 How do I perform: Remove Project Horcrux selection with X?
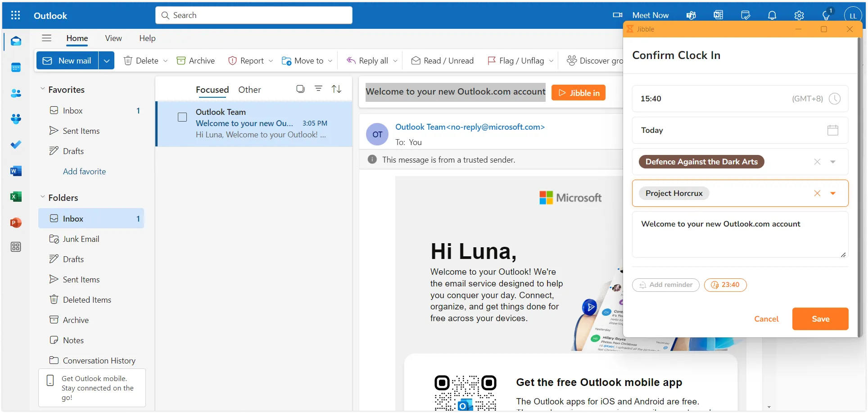coord(817,193)
